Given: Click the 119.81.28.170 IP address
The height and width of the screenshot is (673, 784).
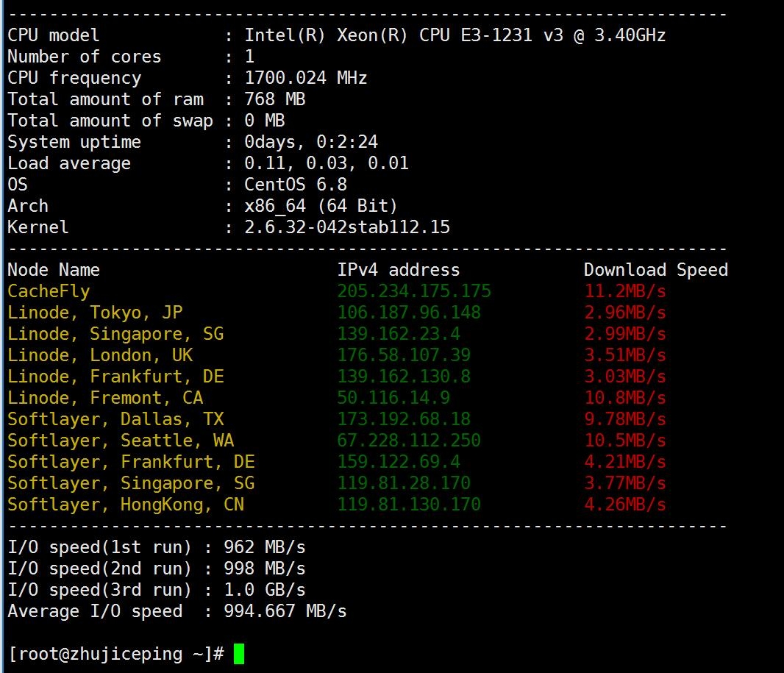Looking at the screenshot, I should pyautogui.click(x=403, y=483).
